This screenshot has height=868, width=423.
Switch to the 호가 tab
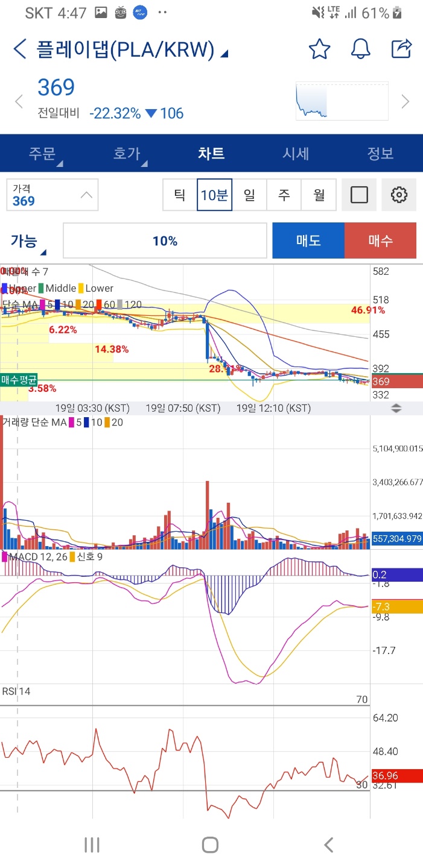coord(127,153)
